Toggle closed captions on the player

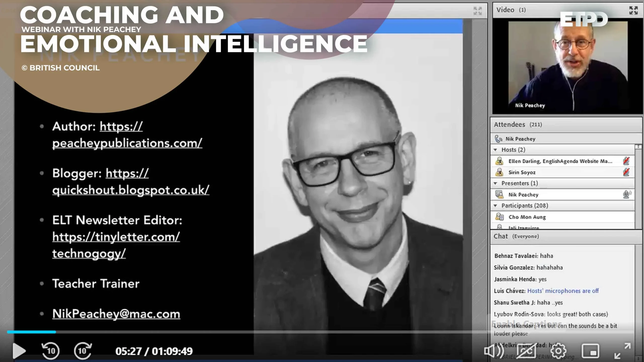click(526, 351)
